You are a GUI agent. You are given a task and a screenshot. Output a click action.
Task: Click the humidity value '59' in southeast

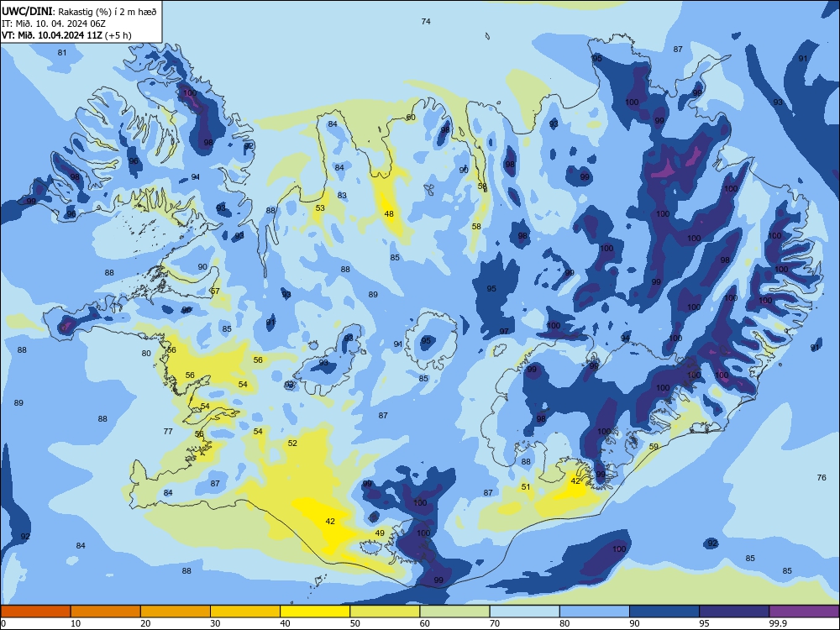(654, 447)
